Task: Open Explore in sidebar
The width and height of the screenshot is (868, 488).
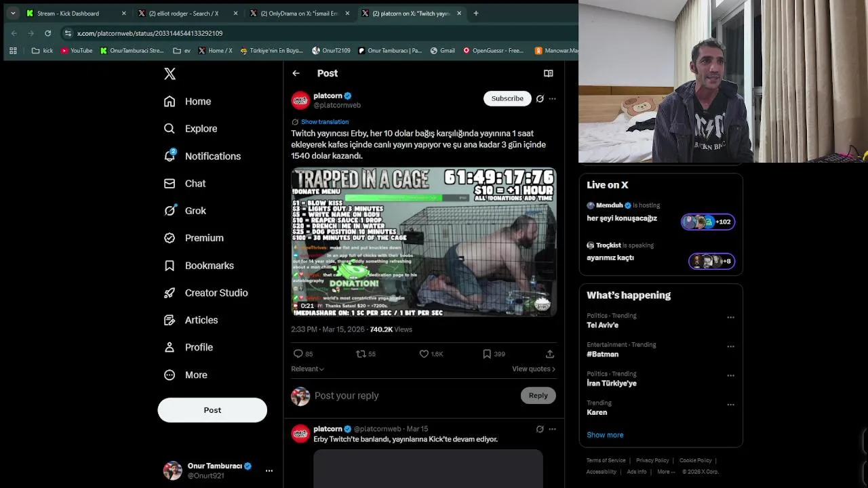Action: [x=191, y=128]
